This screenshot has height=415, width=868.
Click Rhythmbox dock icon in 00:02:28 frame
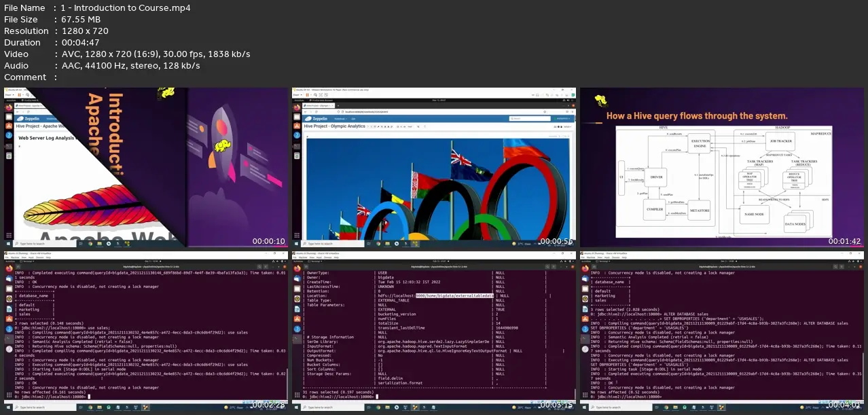[x=9, y=298]
